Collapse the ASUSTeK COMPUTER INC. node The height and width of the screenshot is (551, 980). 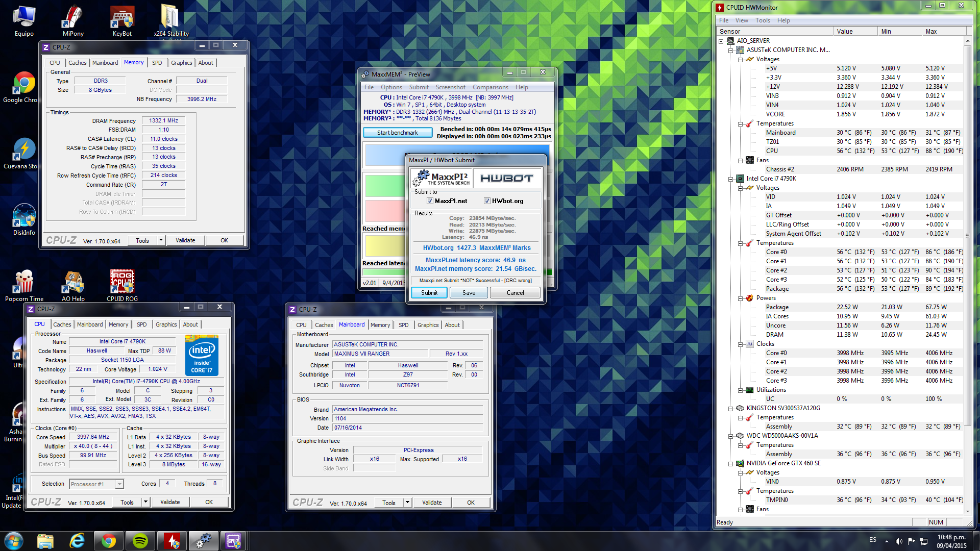[730, 50]
